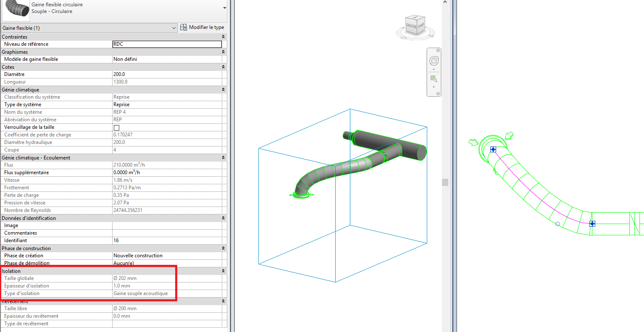Collapse the Génie climatique - Ecoulement section
The width and height of the screenshot is (644, 332).
pos(223,158)
